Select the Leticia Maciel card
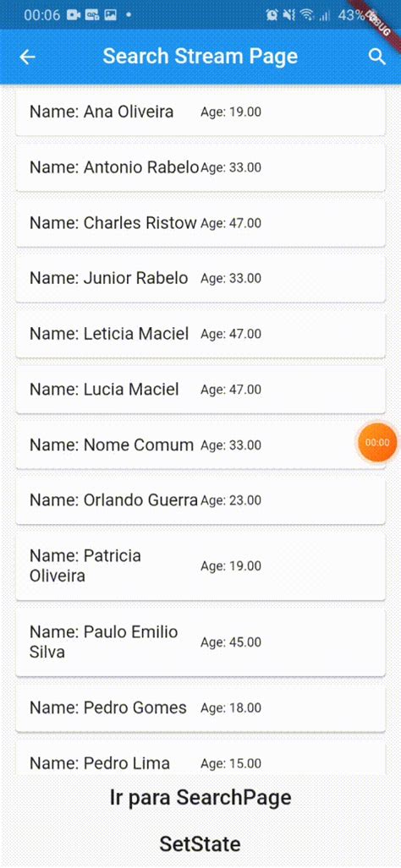Image resolution: width=401 pixels, height=868 pixels. pos(200,334)
